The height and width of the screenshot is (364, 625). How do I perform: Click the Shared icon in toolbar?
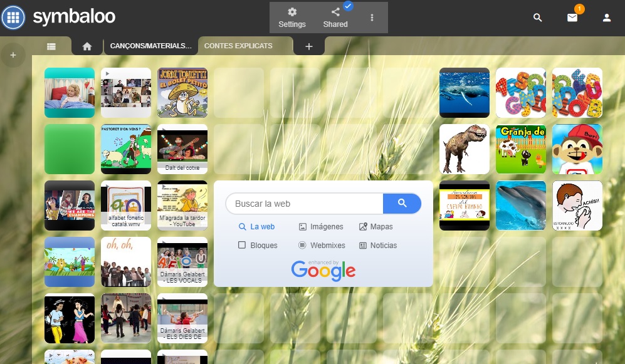tap(335, 18)
